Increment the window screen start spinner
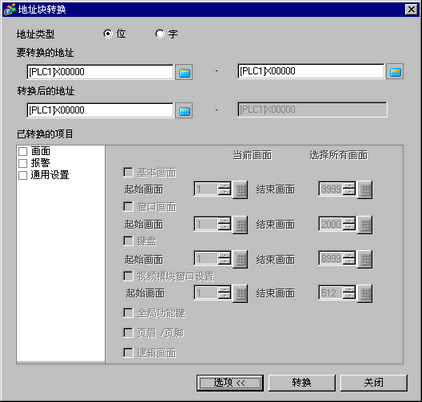 point(224,220)
